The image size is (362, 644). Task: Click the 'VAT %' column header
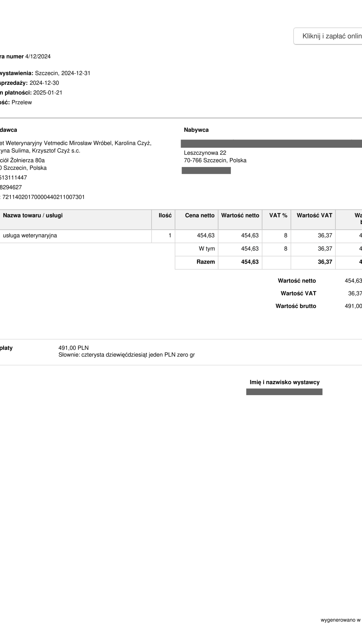(x=278, y=215)
